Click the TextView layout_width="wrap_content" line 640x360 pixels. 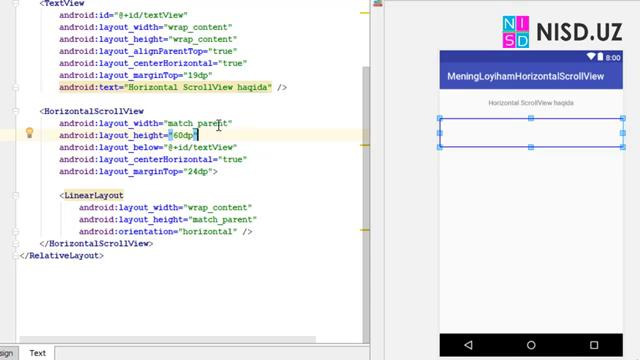click(146, 27)
